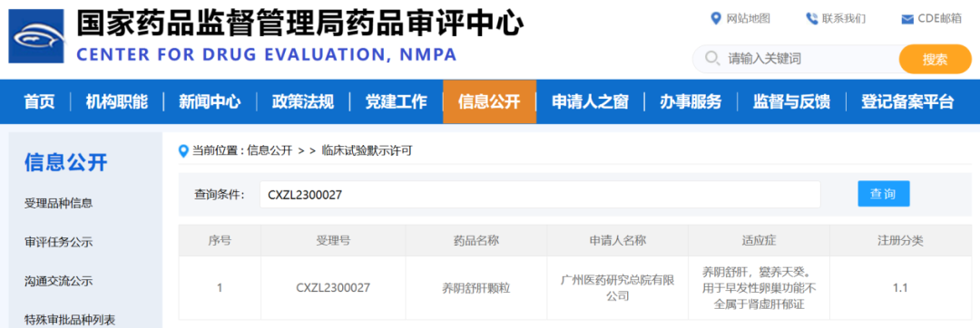Select the highlighted 信息公开 menu

click(489, 101)
